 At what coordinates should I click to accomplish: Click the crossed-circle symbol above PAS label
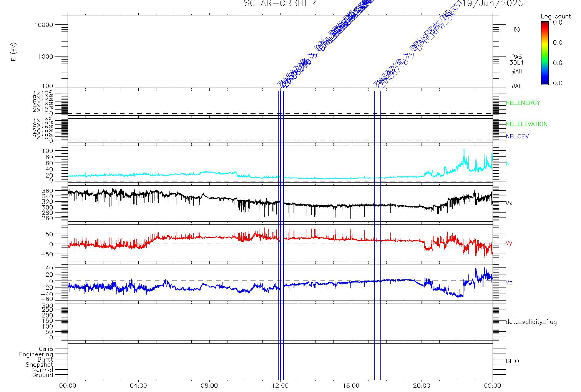point(517,30)
